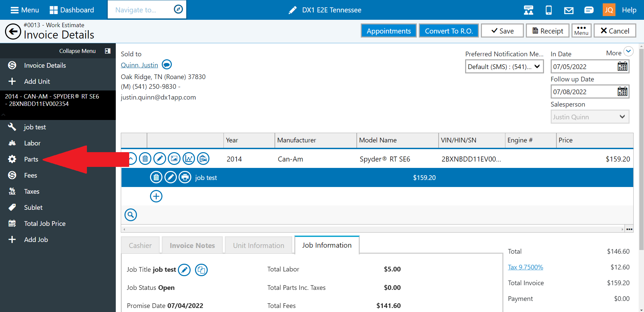Viewport: 644px width, 312px height.
Task: Open the mobile device icon
Action: pyautogui.click(x=549, y=10)
